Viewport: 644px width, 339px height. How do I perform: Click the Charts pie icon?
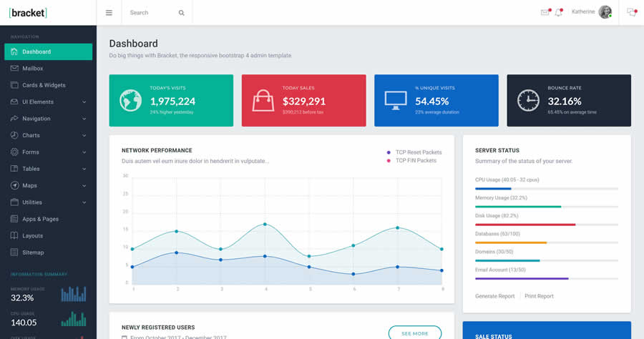pos(14,135)
